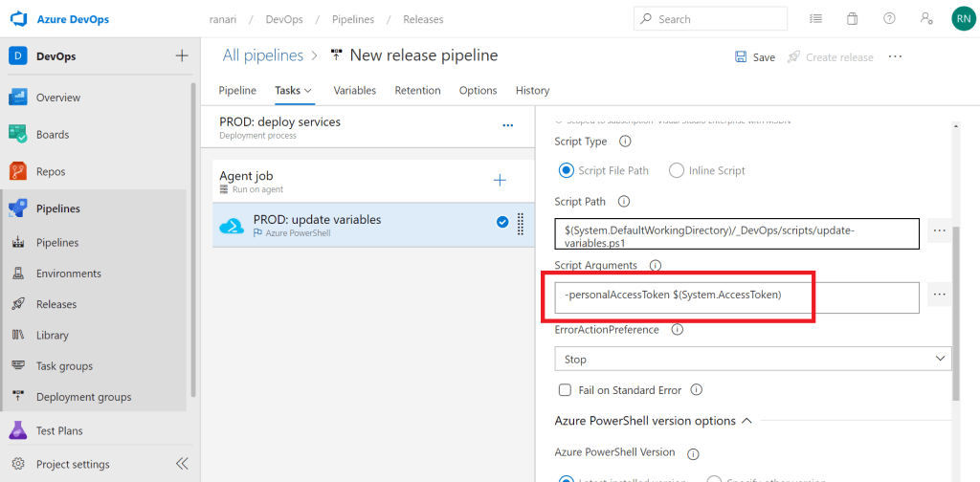Viewport: 980px width, 482px height.
Task: Open the ErrorActionPreference dropdown
Action: [x=752, y=359]
